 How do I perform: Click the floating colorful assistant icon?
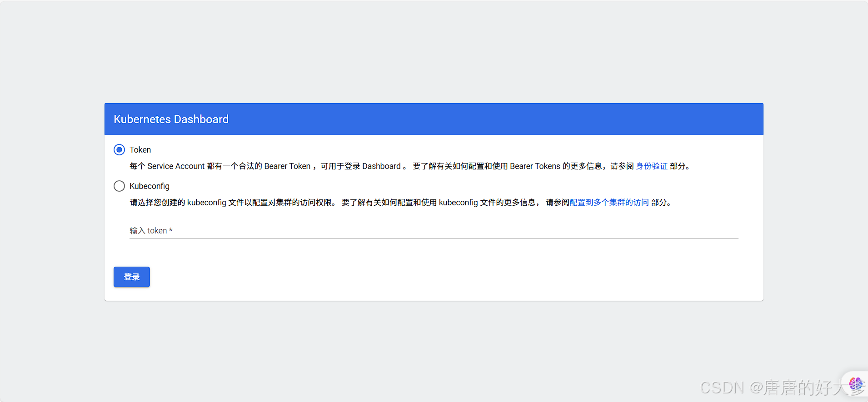tap(856, 384)
